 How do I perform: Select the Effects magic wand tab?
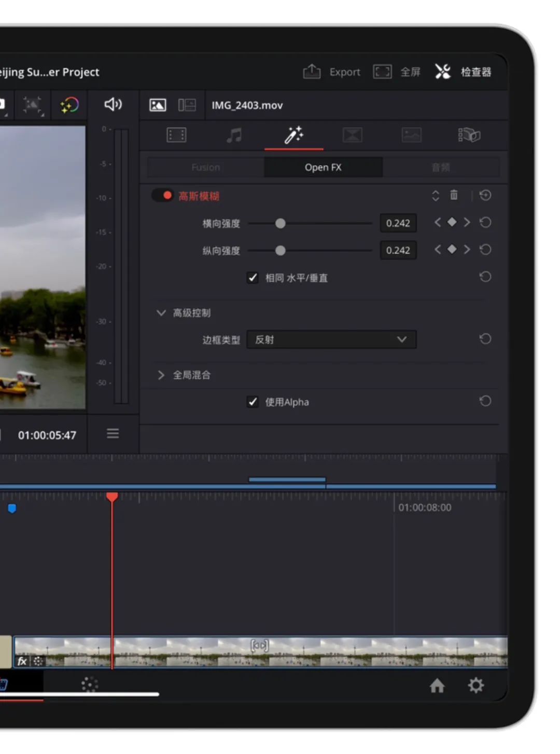293,135
